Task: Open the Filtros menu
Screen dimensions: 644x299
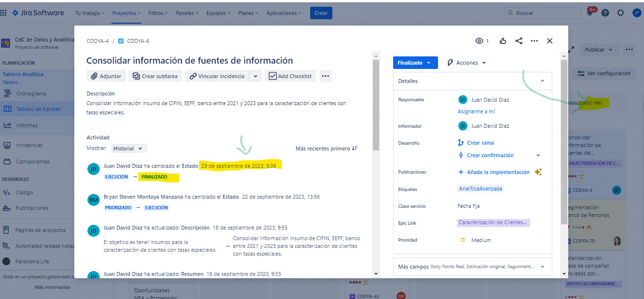Action: (x=159, y=13)
